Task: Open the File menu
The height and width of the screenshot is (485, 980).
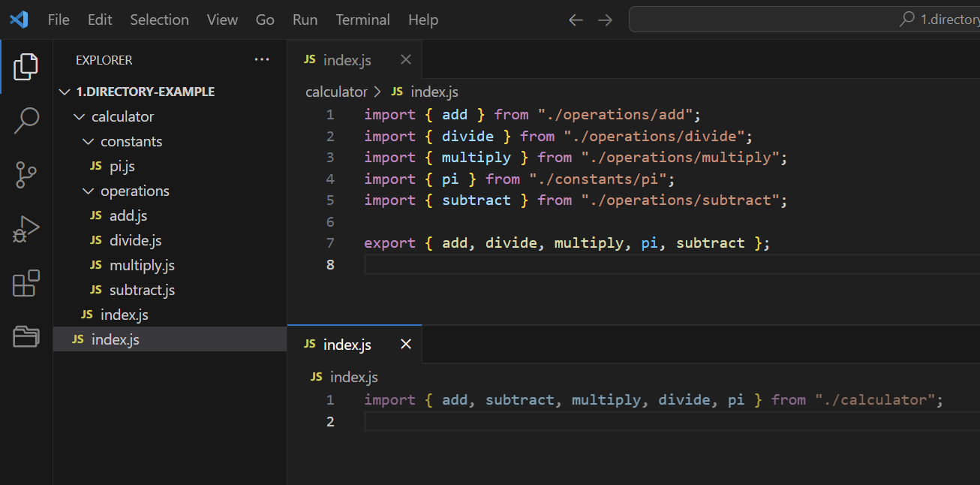Action: coord(59,20)
